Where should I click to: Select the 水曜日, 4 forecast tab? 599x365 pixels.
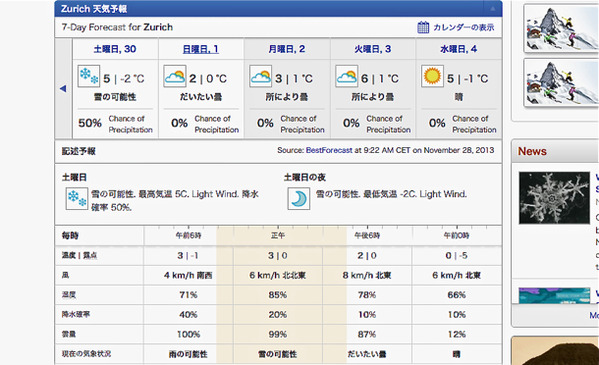(x=458, y=49)
